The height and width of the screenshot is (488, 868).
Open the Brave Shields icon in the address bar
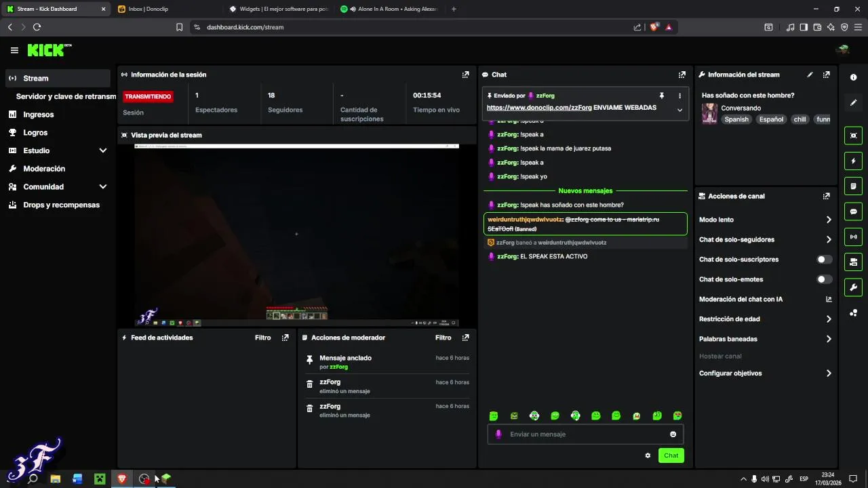pos(654,27)
